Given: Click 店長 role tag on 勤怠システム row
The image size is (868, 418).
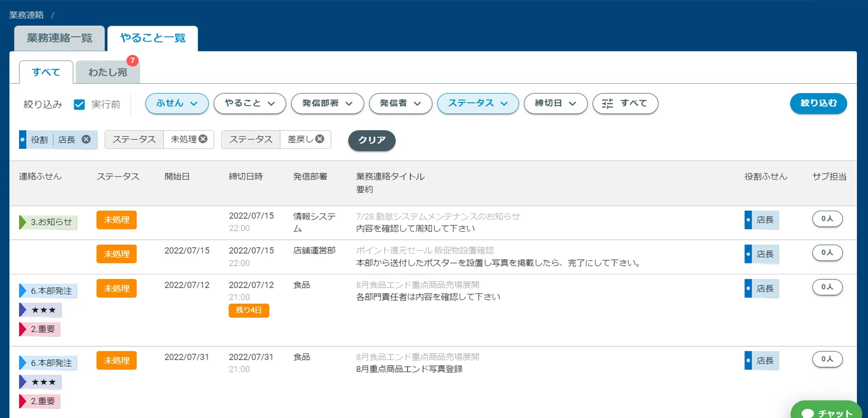Looking at the screenshot, I should tap(762, 220).
